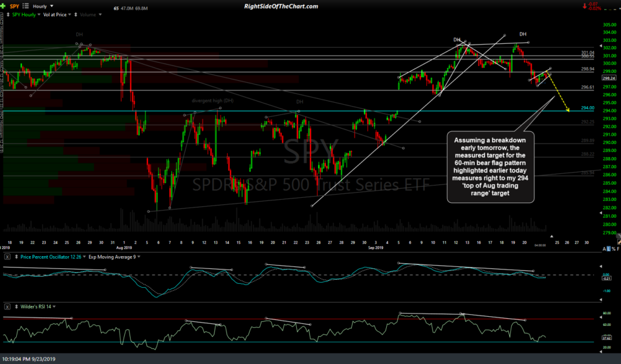Click the 279.00 price axis label
The width and height of the screenshot is (621, 364).
click(x=609, y=233)
